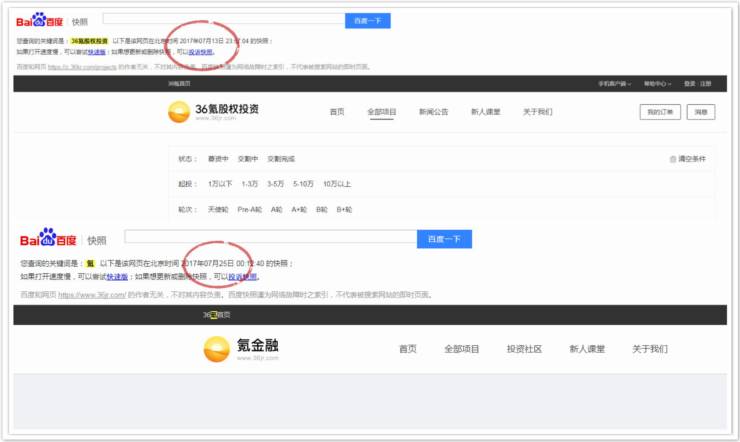Click the Baidu logo in the upper snapshot

pyautogui.click(x=39, y=20)
